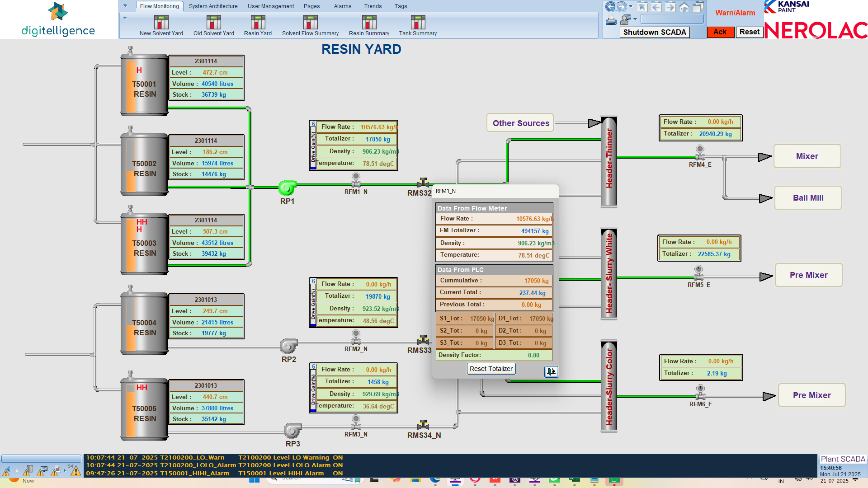
Task: Open the Tank Summary page
Action: point(417,25)
